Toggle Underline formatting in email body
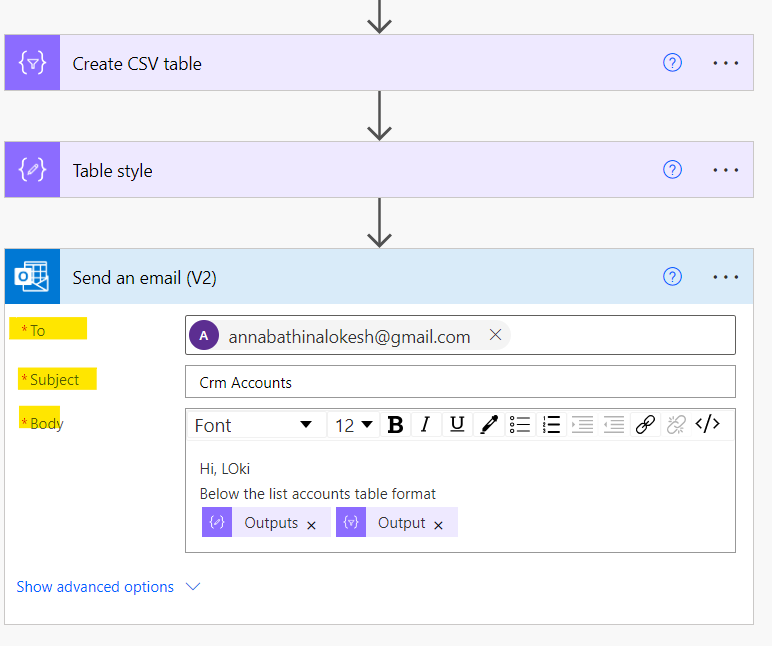Viewport: 772px width, 646px height. coord(457,424)
